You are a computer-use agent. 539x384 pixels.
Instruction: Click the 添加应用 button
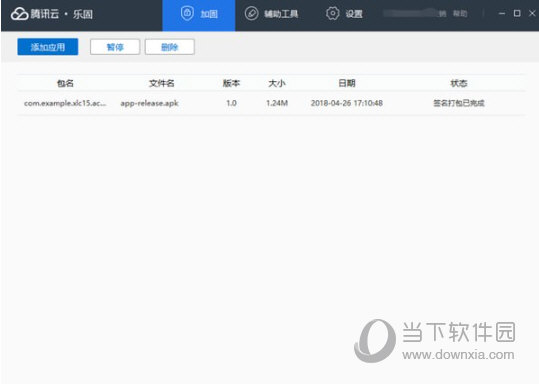point(48,47)
